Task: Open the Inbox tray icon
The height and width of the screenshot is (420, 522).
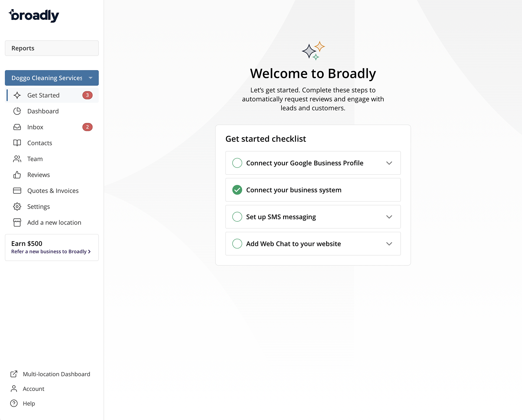Action: (x=17, y=127)
